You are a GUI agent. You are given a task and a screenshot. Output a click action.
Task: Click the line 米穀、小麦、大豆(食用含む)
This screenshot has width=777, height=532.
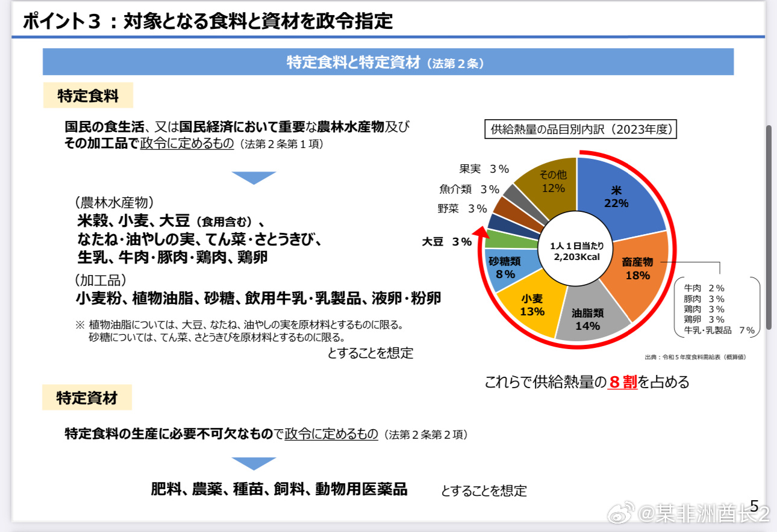point(171,220)
